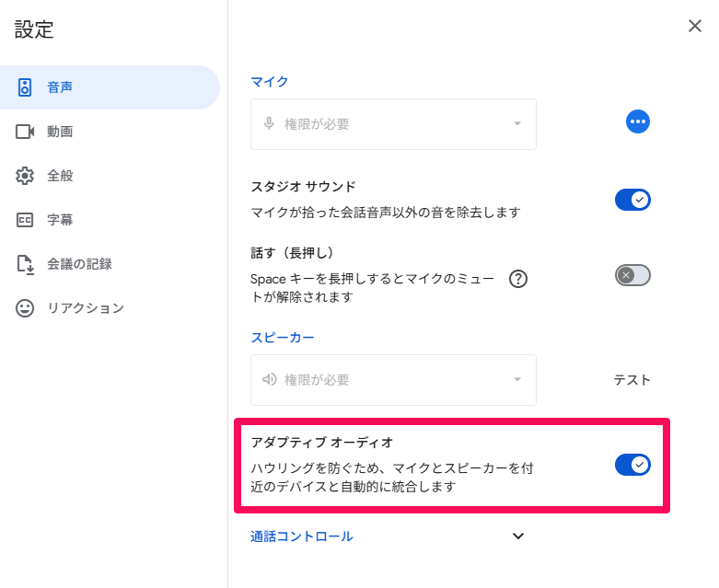The image size is (719, 588).
Task: Click the マイク 権限が必要 text
Action: (x=317, y=124)
